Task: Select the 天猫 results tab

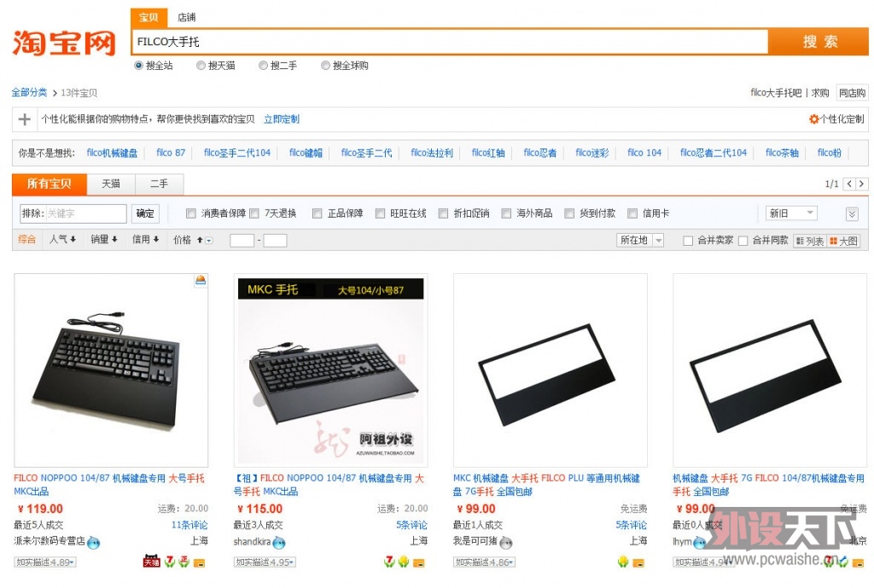Action: 111,183
